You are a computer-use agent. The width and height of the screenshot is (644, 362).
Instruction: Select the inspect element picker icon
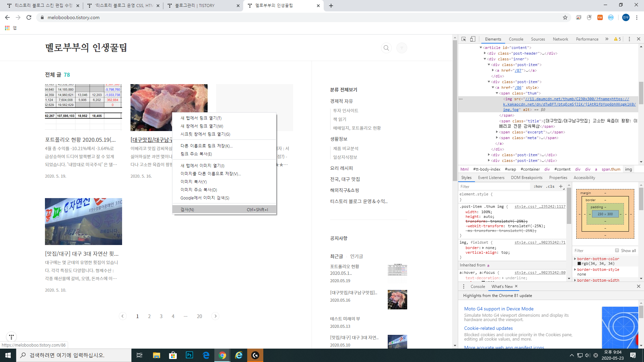[464, 39]
